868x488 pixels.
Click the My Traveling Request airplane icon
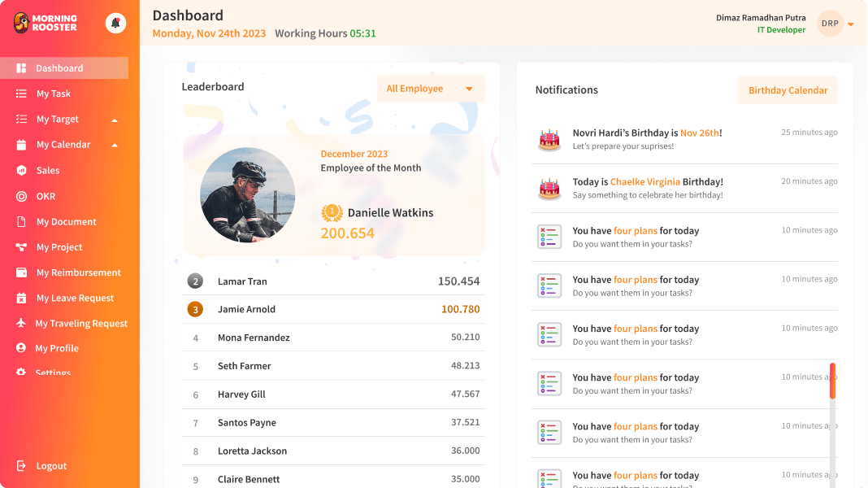(21, 323)
